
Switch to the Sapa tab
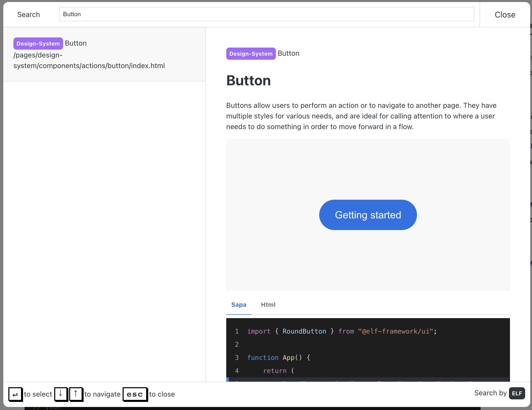click(x=238, y=304)
